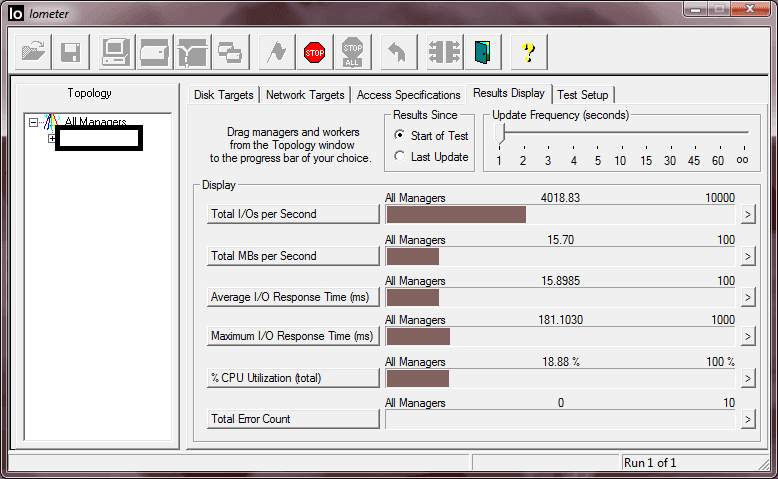
Task: Select Last Update radio button
Action: 399,156
